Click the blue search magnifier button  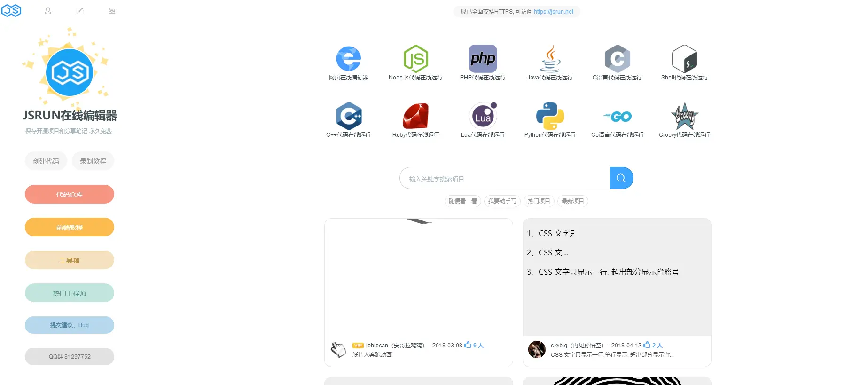[x=621, y=178]
